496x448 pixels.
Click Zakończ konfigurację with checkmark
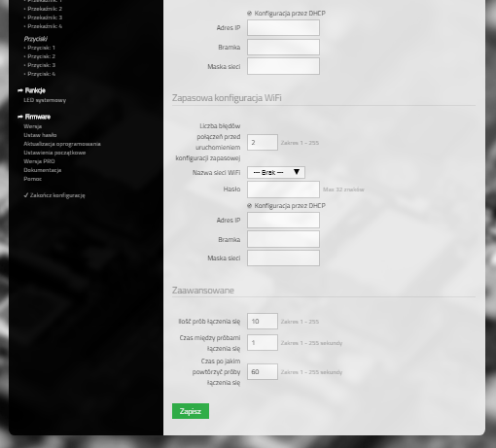point(54,195)
